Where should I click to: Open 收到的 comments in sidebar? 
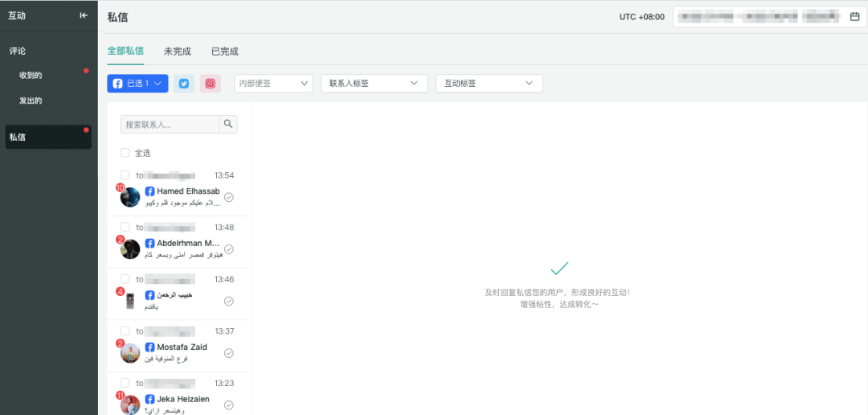[31, 76]
